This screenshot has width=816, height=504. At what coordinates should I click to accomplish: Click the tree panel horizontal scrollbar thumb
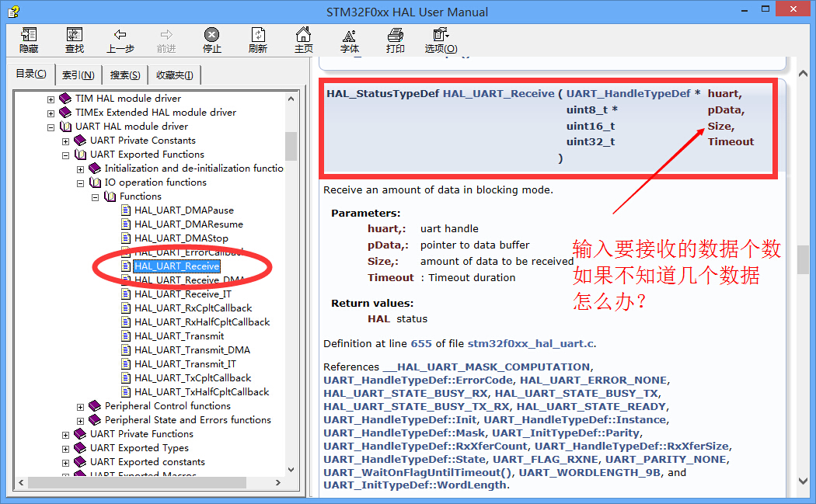pos(137,483)
